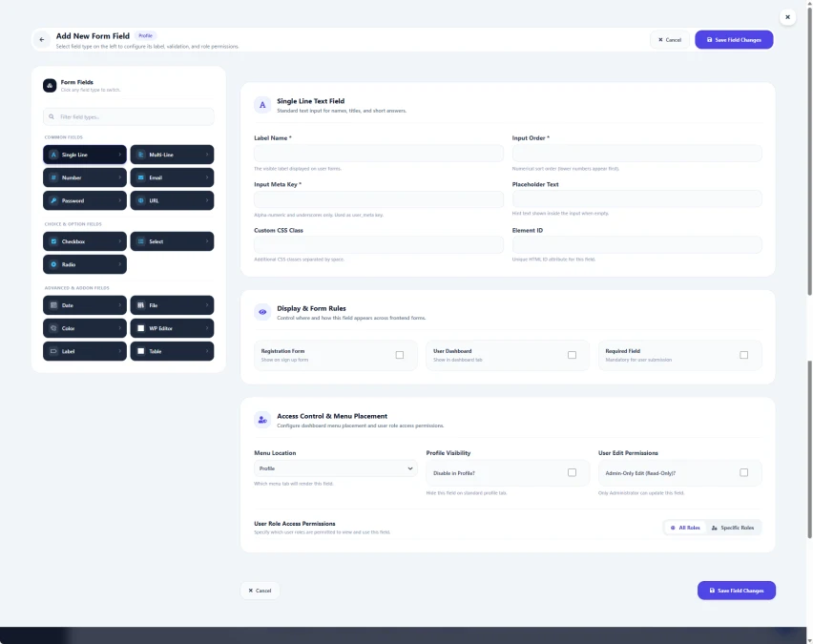
Task: Click the chevron on the Email tile
Action: pyautogui.click(x=207, y=177)
